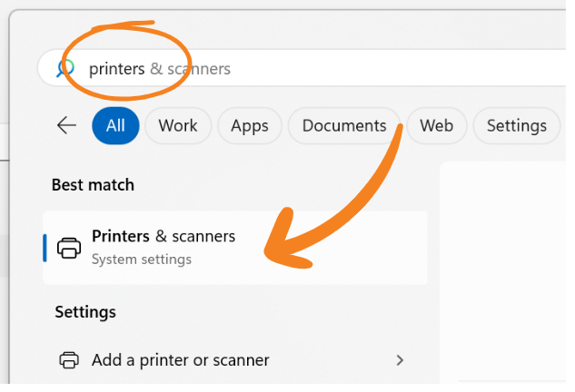Screen dimensions: 575x392
Task: Click the System settings subtitle text
Action: [142, 260]
